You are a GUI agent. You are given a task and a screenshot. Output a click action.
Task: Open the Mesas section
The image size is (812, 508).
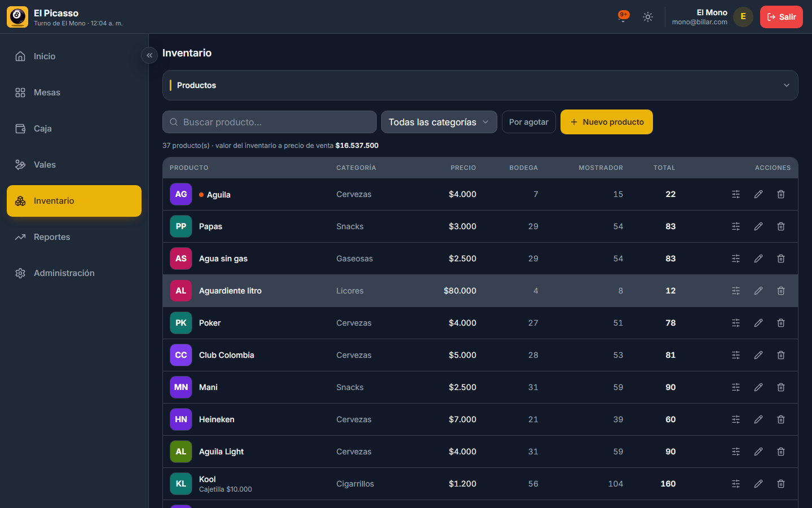(74, 93)
